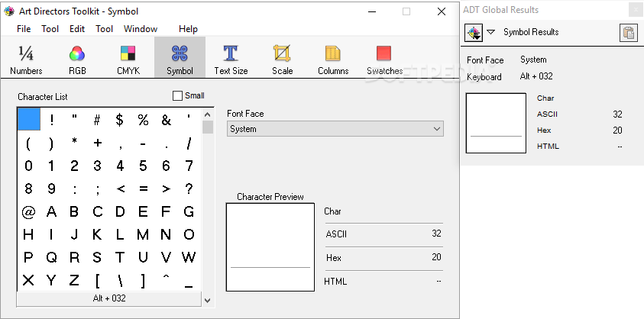The height and width of the screenshot is (319, 644).
Task: Expand the Symbol Results dropdown triangle
Action: tap(490, 31)
